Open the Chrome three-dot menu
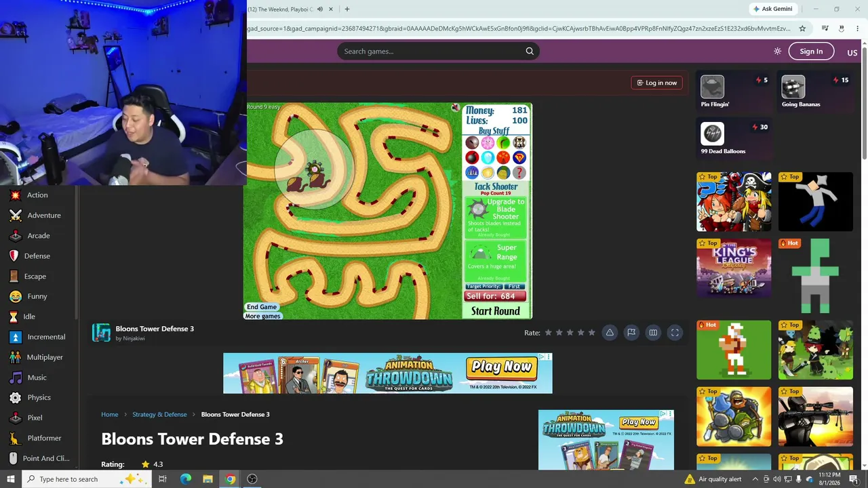This screenshot has width=868, height=488. 858,28
